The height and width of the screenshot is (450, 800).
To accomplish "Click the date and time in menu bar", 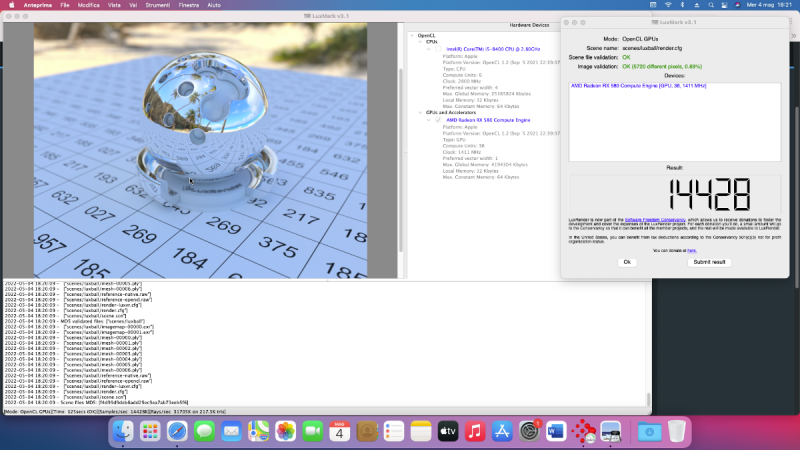I will [x=769, y=5].
